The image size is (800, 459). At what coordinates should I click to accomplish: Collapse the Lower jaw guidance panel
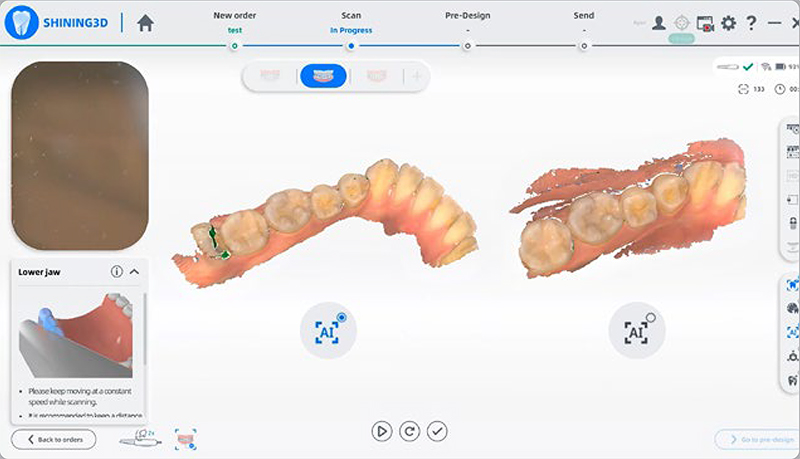click(x=135, y=271)
